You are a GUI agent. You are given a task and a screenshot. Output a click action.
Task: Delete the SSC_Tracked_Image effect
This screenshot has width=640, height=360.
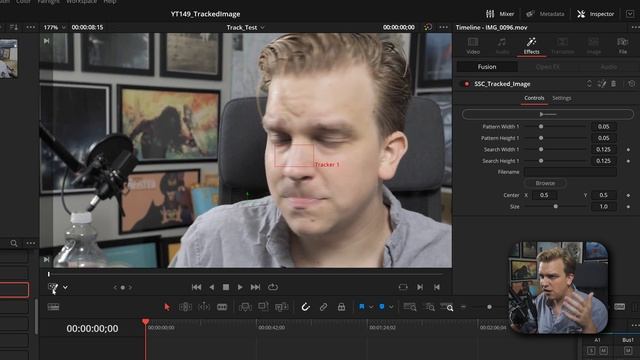click(x=613, y=84)
